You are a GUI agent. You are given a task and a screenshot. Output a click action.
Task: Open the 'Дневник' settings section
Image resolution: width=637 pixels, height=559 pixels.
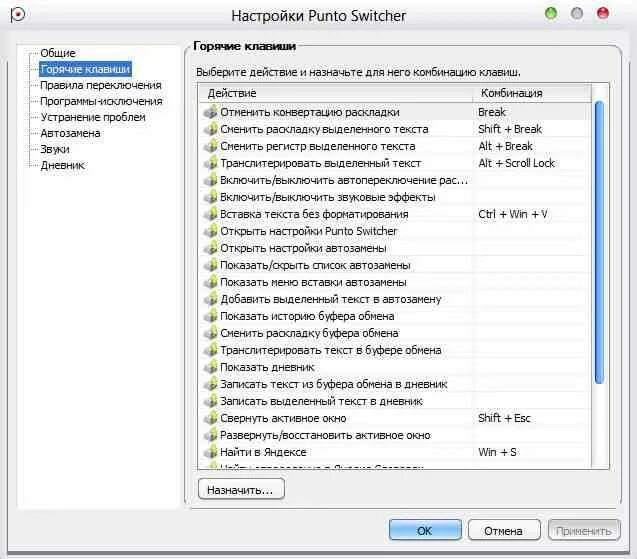(63, 165)
